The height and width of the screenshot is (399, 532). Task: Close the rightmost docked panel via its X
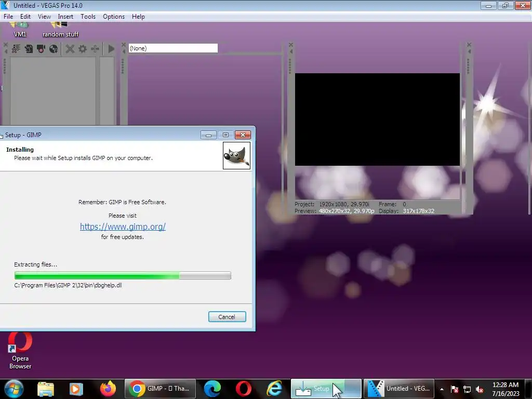(469, 45)
